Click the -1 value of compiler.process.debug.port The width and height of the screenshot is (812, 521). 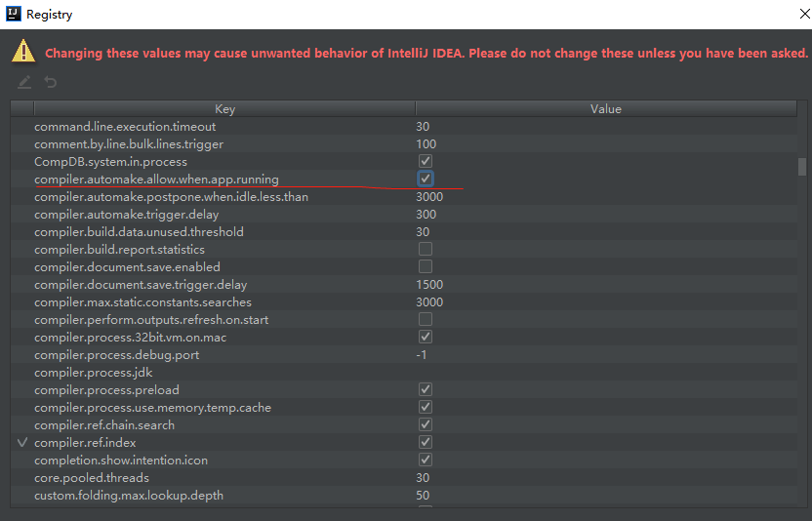click(422, 355)
